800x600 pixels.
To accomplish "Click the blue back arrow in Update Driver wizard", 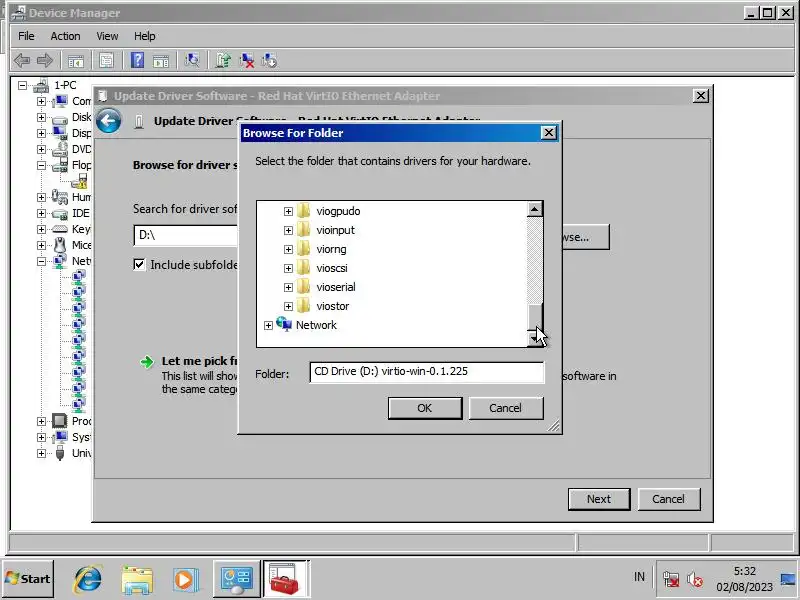I will pyautogui.click(x=109, y=121).
